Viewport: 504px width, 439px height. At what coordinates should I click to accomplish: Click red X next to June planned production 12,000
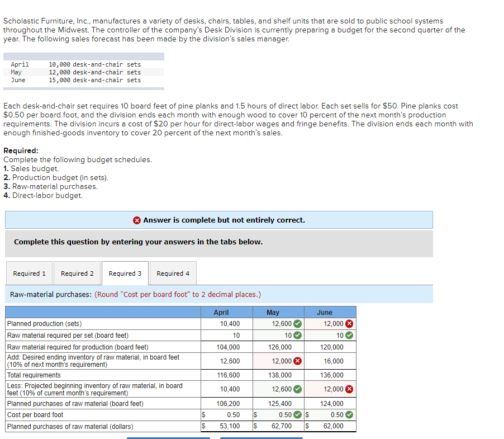pos(349,324)
